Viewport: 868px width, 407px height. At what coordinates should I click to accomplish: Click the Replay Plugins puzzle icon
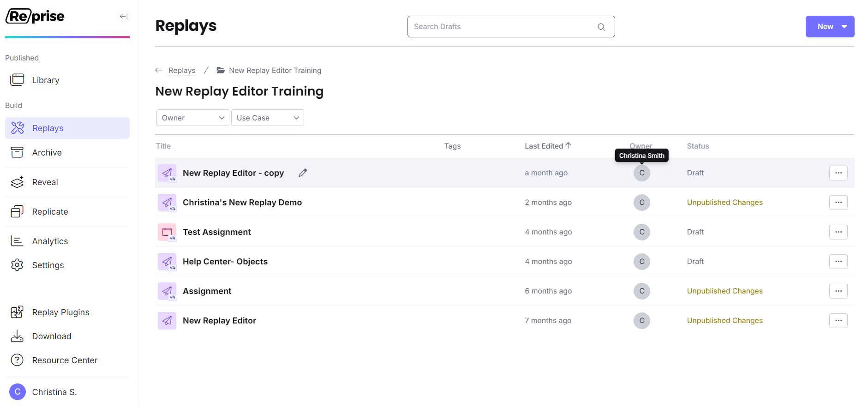17,312
